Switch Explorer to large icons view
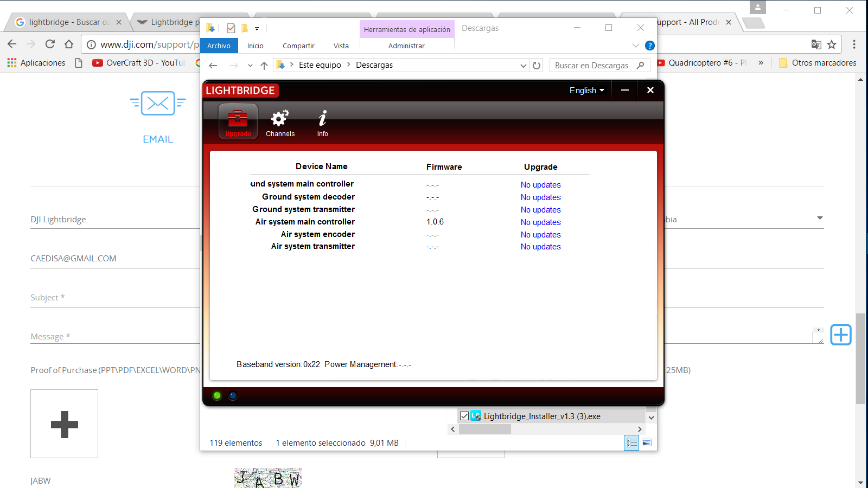This screenshot has height=488, width=868. pyautogui.click(x=647, y=443)
